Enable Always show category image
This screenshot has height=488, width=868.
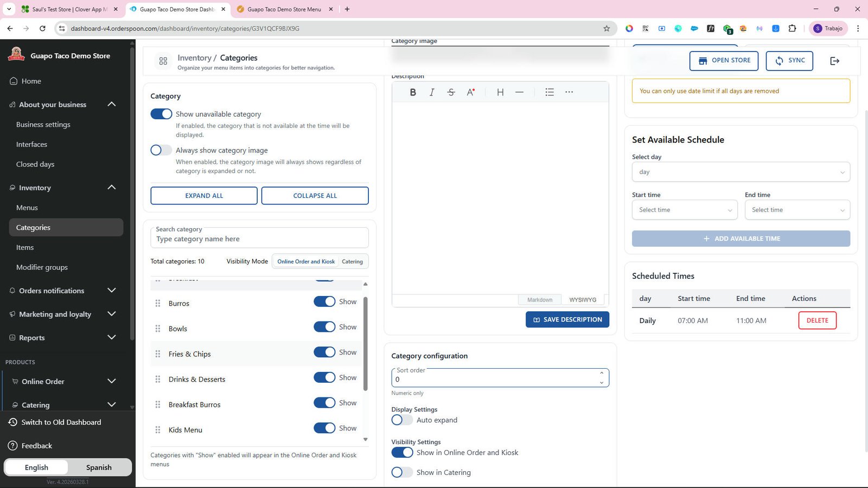161,150
